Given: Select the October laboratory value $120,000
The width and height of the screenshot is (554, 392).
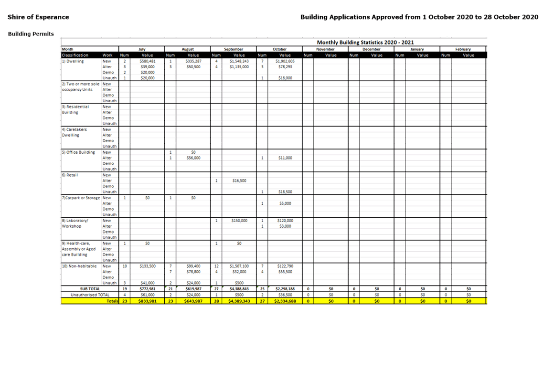Looking at the screenshot, I should click(x=285, y=221).
